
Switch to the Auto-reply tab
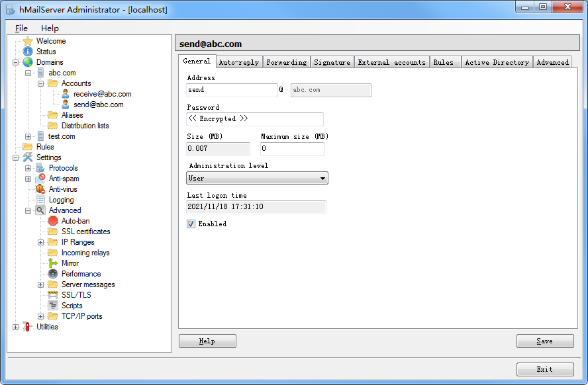coord(239,62)
